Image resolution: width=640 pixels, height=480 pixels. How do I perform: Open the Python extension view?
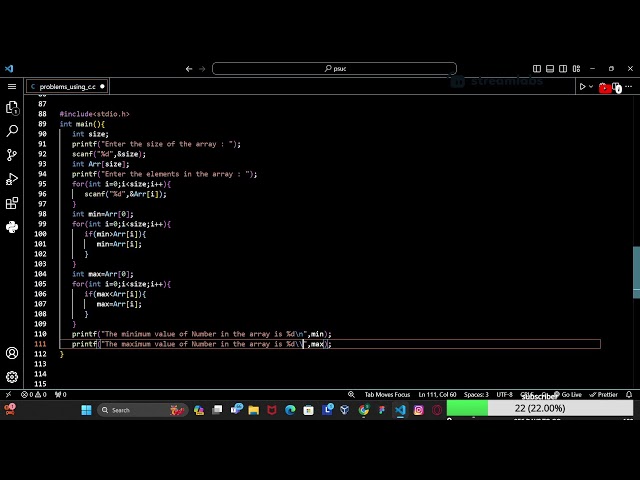click(x=12, y=227)
